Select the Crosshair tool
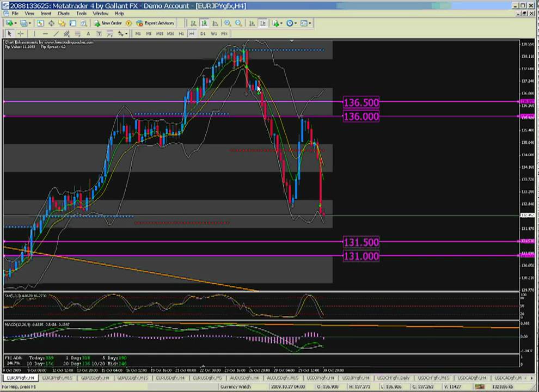The image size is (539, 392). pyautogui.click(x=20, y=33)
